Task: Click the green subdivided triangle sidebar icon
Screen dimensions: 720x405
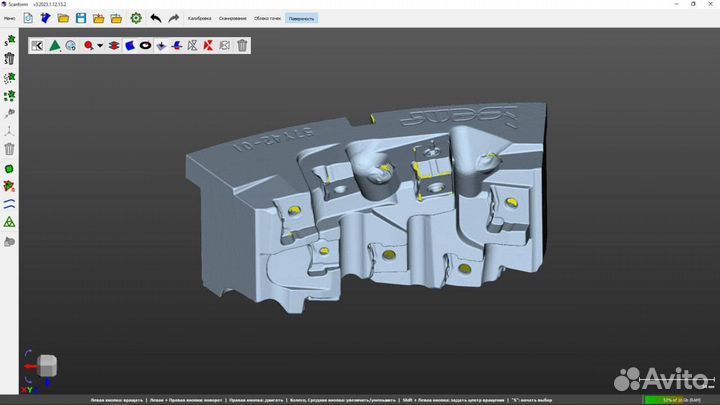Action: pyautogui.click(x=9, y=222)
